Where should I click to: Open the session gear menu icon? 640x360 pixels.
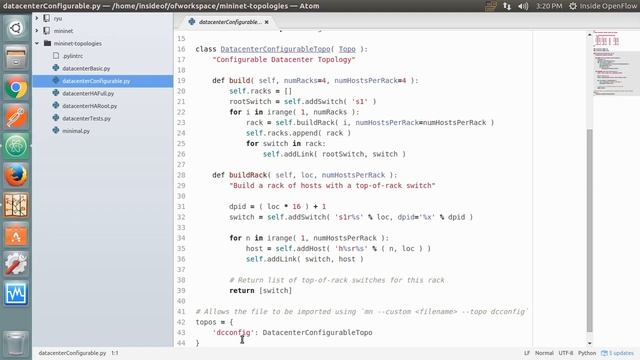point(573,6)
